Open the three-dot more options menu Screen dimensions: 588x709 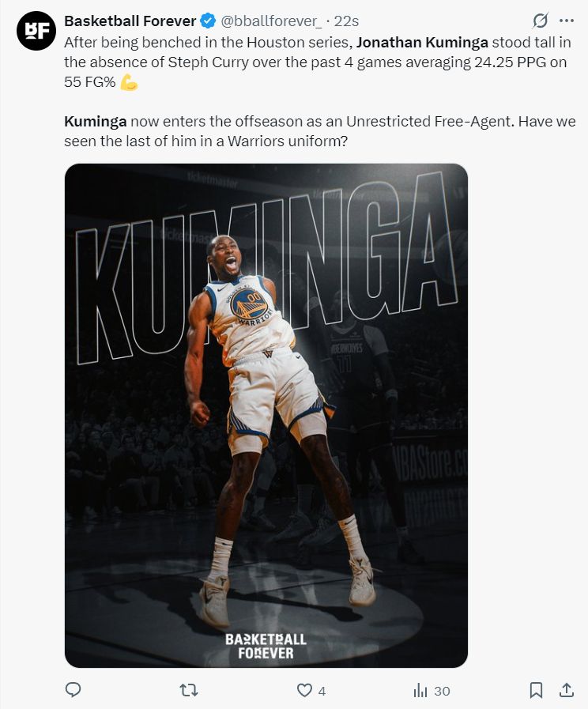tap(567, 21)
